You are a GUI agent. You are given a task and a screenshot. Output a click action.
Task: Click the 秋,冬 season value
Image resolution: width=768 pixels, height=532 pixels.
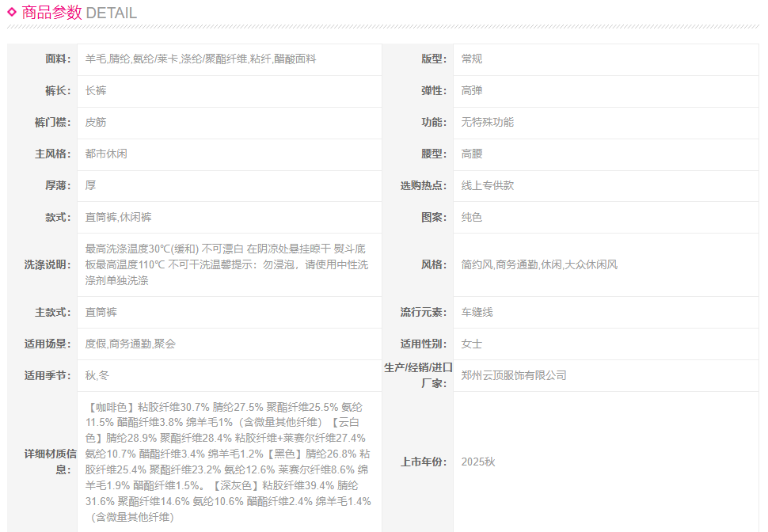[97, 376]
